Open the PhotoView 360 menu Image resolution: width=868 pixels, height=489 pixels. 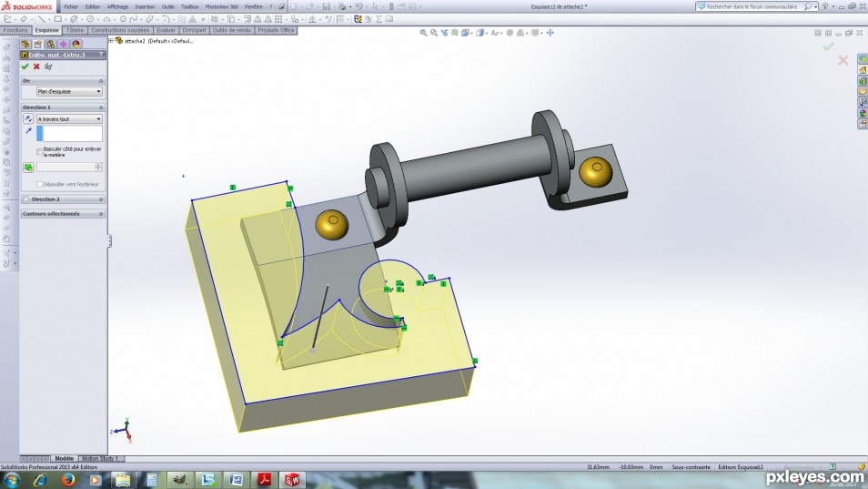click(x=221, y=6)
